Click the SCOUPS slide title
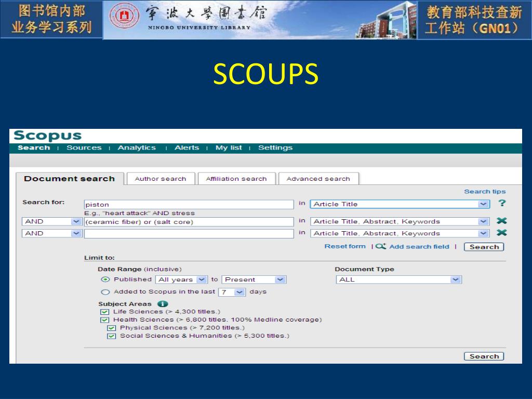532x399 pixels. [x=265, y=74]
